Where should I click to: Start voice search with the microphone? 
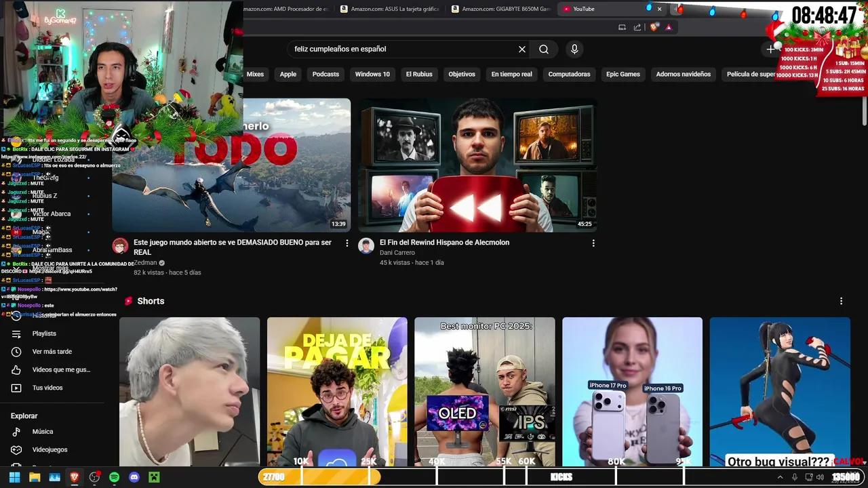tap(574, 49)
